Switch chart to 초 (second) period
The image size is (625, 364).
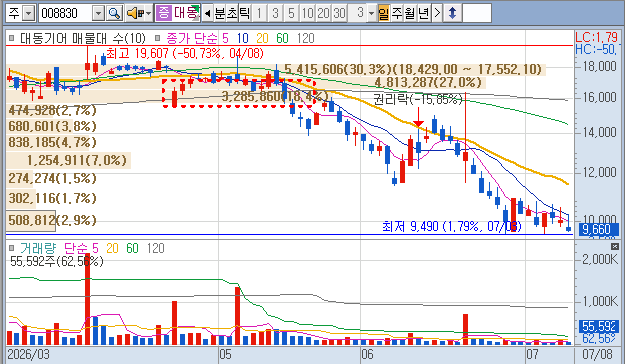[x=232, y=13]
